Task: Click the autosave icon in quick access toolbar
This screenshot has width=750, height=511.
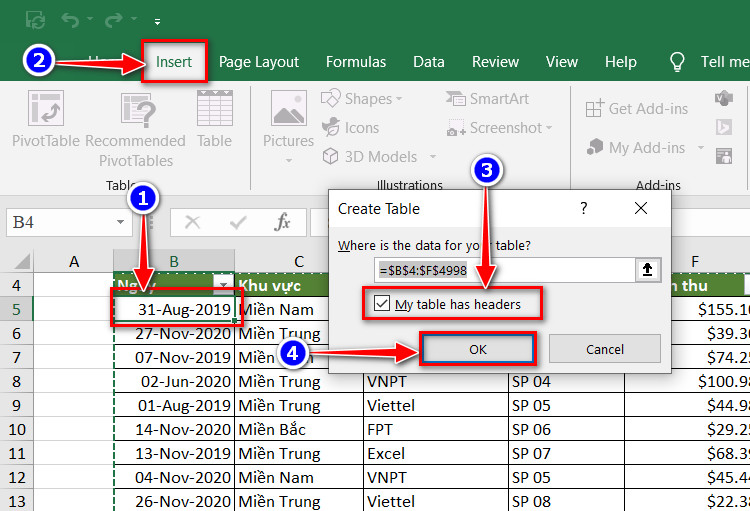Action: point(35,21)
